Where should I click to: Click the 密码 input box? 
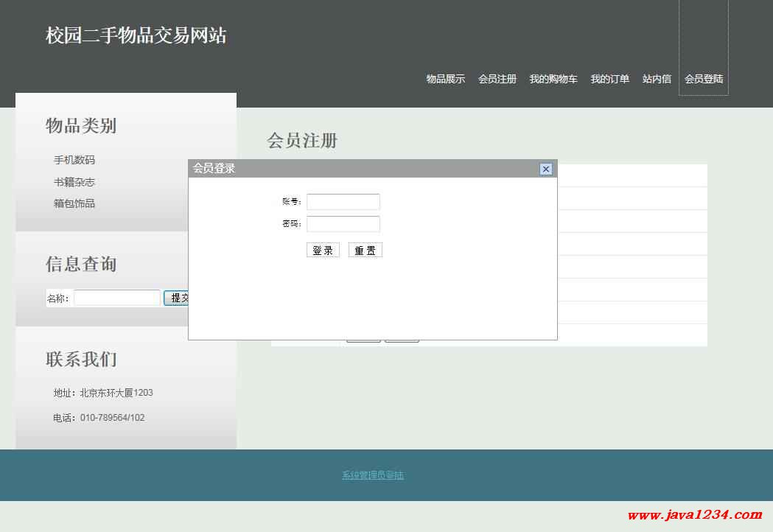click(343, 224)
